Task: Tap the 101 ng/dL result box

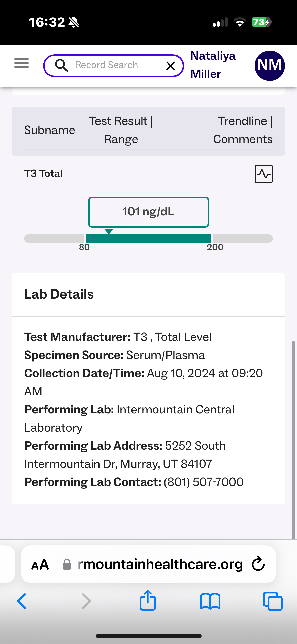Action: [x=148, y=212]
